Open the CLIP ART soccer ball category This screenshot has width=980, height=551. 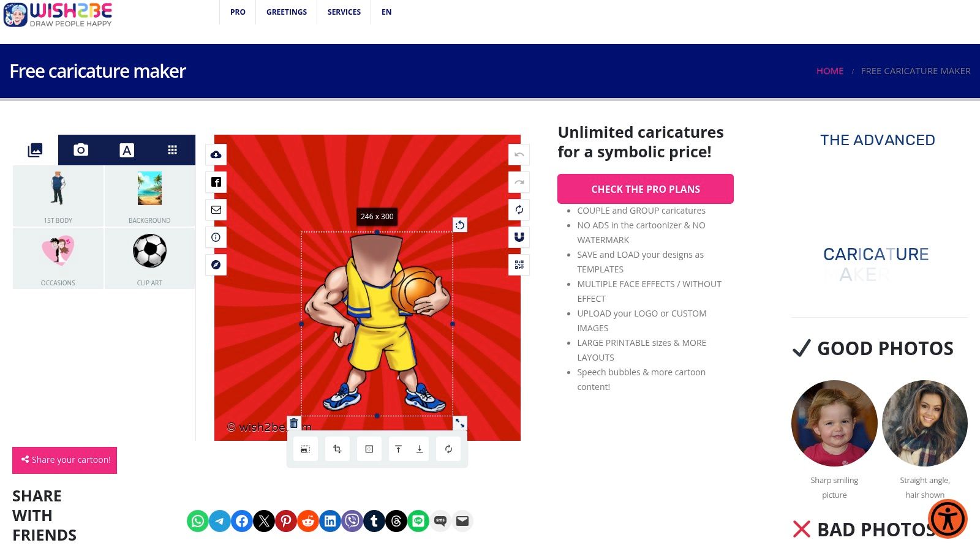point(149,258)
